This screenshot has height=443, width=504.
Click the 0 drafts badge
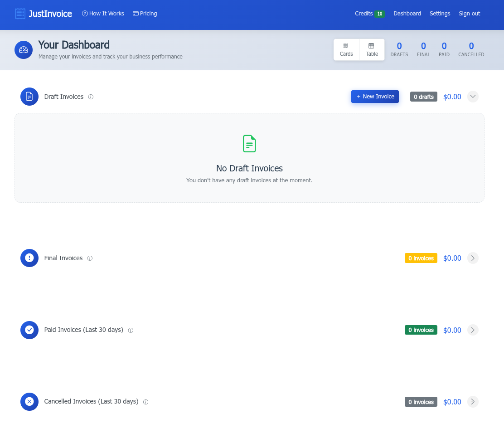point(424,97)
